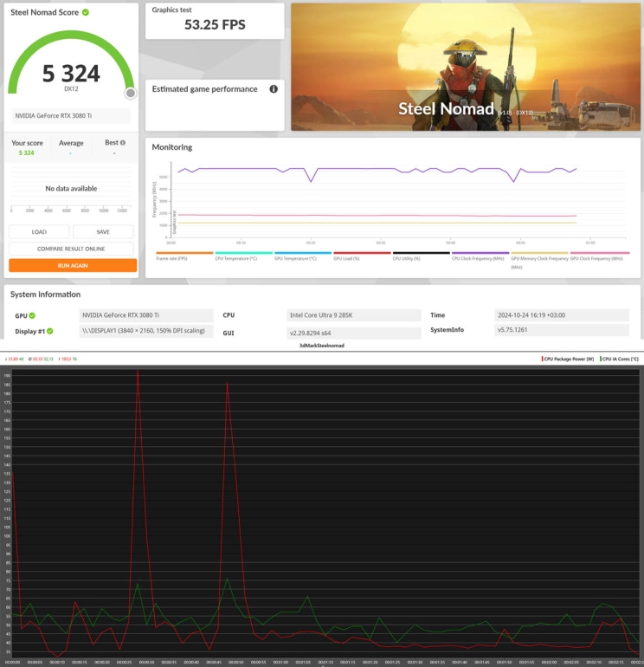Click COMPARE RESULT ONLINE

tap(71, 249)
